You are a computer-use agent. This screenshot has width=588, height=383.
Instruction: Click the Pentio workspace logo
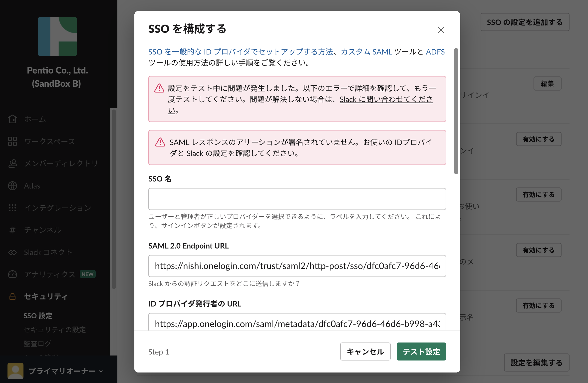[57, 36]
